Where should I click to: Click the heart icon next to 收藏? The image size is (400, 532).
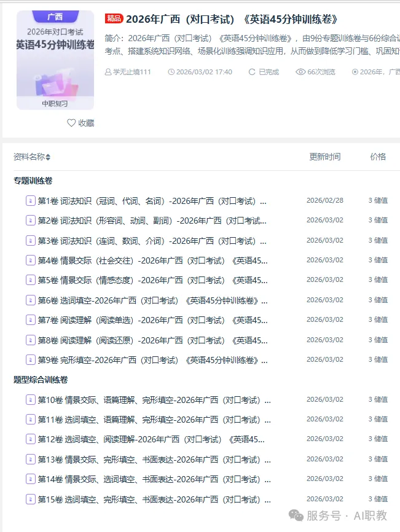point(71,123)
